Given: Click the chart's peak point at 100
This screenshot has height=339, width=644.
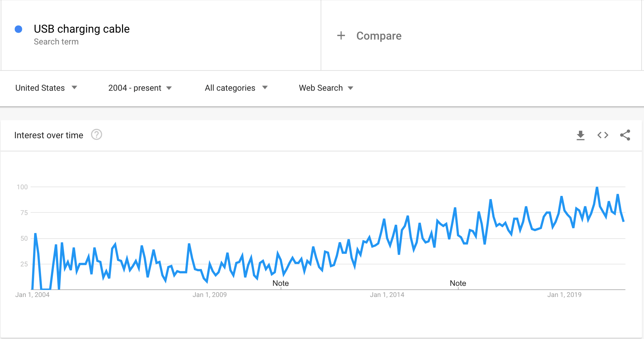Looking at the screenshot, I should coord(597,188).
